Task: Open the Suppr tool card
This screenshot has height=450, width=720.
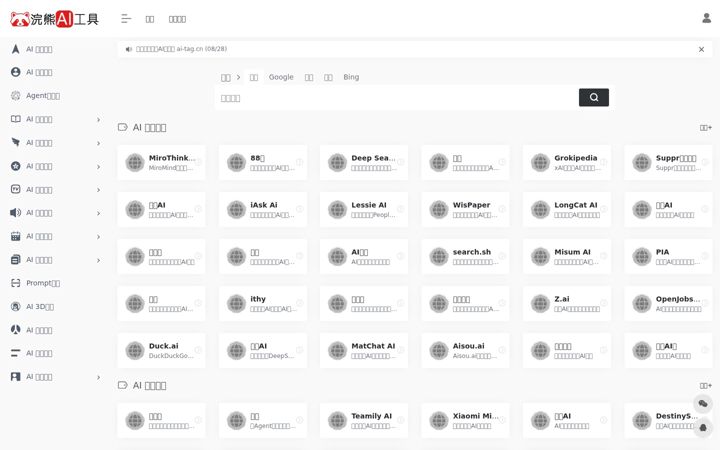Action: pos(668,162)
